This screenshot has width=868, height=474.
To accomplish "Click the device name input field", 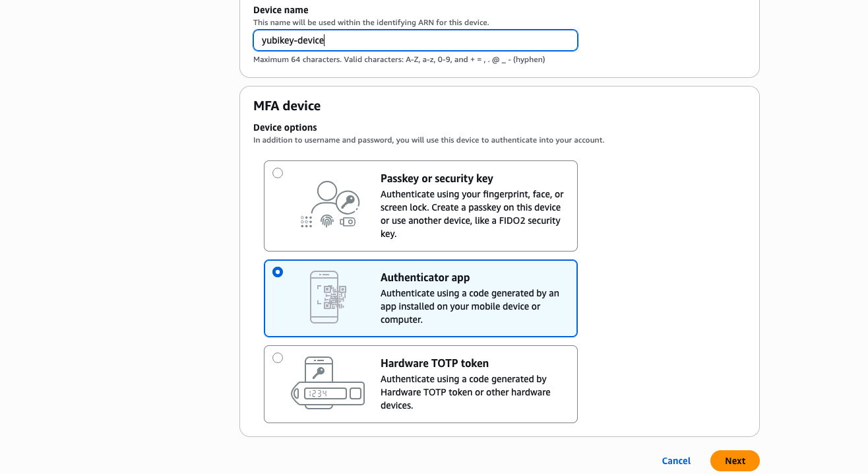I will (x=415, y=40).
